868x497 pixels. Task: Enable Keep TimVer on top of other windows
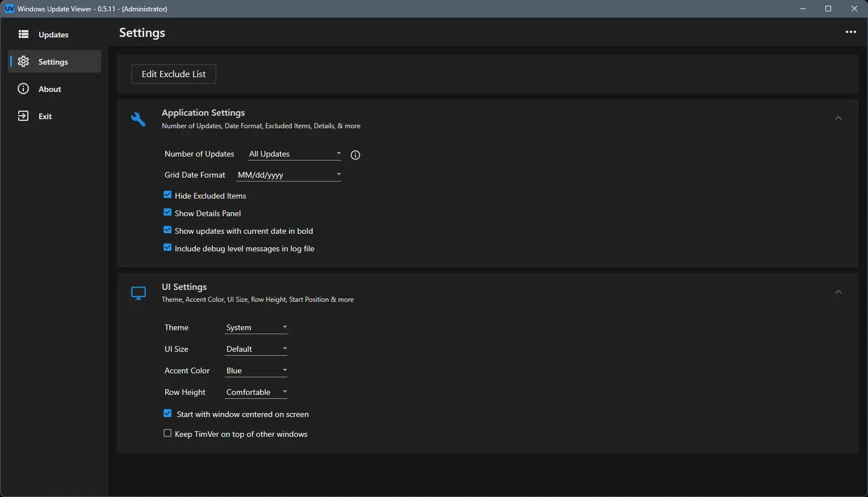coord(167,433)
